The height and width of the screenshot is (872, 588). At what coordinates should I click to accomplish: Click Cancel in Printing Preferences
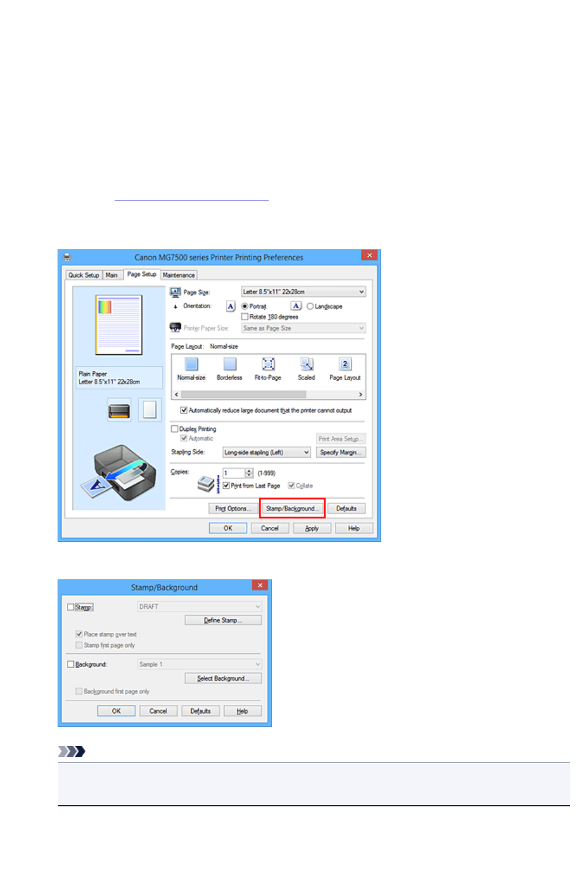click(270, 528)
